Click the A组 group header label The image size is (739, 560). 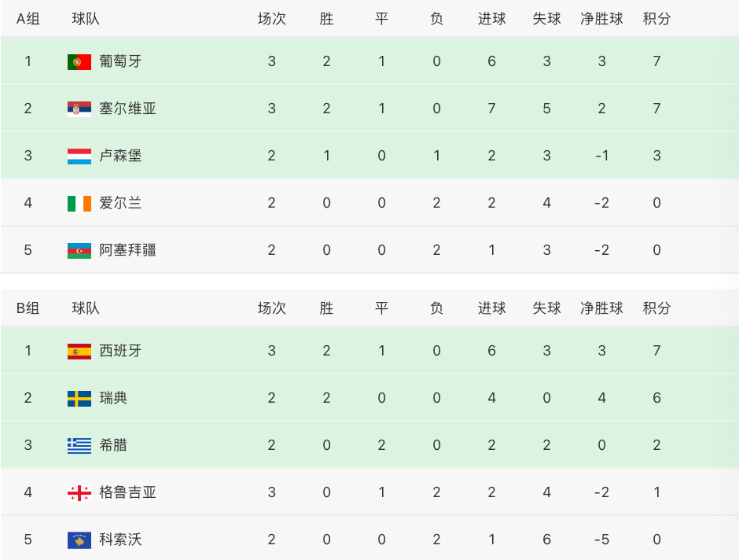tap(28, 19)
